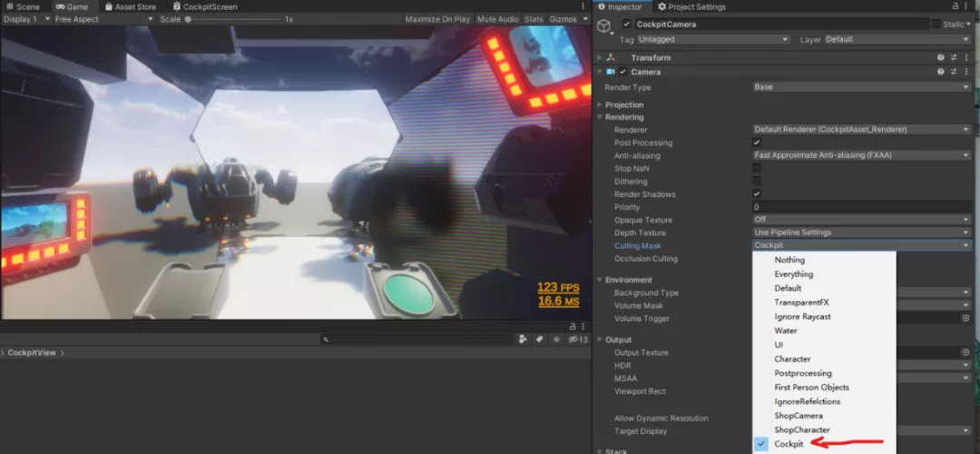
Task: Open the Layer dropdown showing Default
Action: (x=897, y=39)
